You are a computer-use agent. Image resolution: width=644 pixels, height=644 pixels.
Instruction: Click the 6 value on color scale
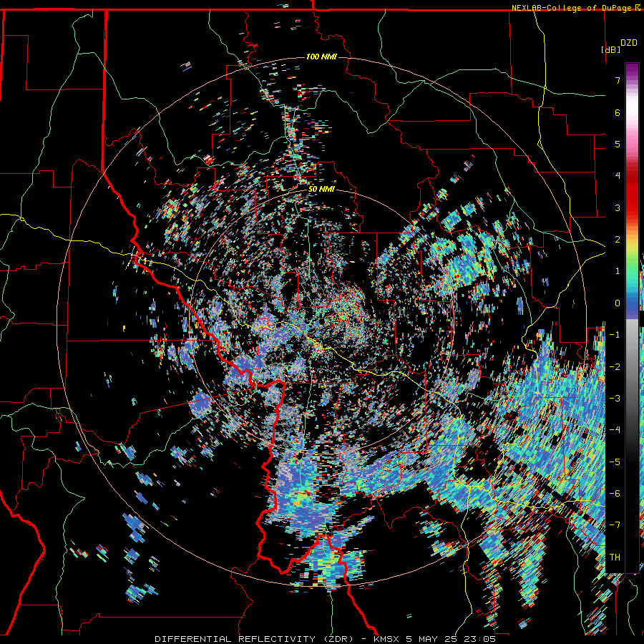tap(618, 112)
